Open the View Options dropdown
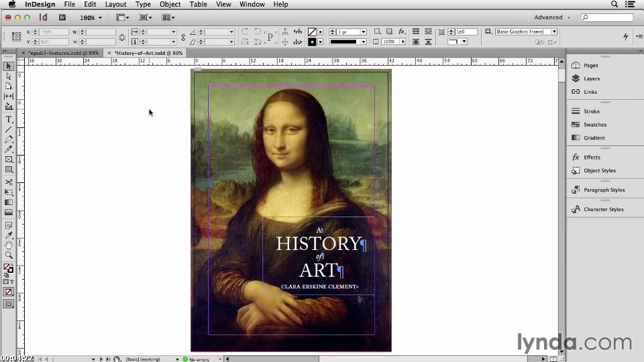The image size is (644, 362). (122, 17)
